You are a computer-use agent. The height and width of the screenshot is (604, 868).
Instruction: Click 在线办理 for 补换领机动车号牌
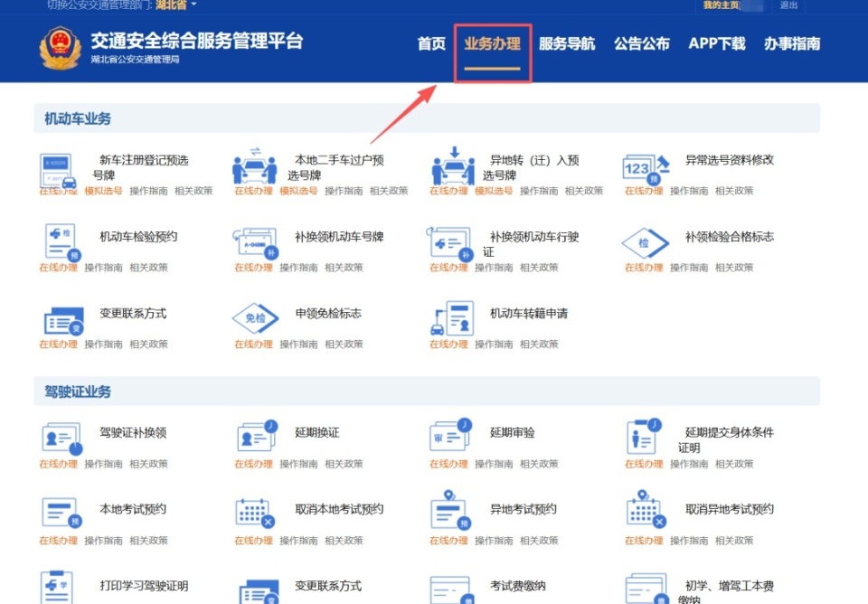pyautogui.click(x=253, y=268)
